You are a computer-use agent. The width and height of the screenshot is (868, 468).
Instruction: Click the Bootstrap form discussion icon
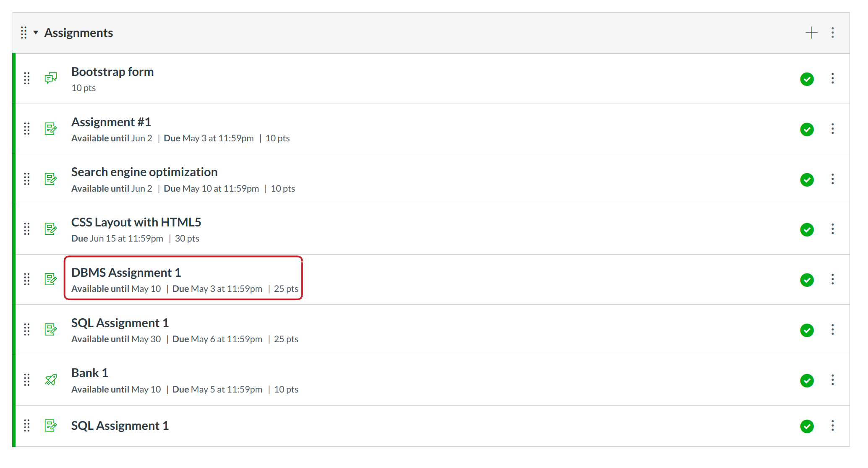[51, 78]
